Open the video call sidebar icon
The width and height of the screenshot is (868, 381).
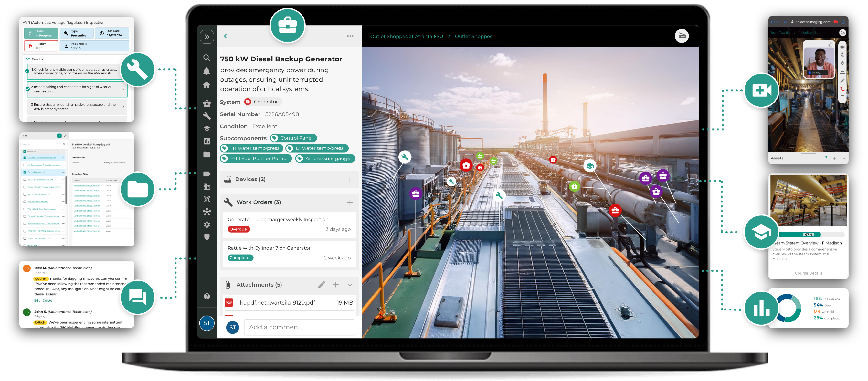point(206,174)
